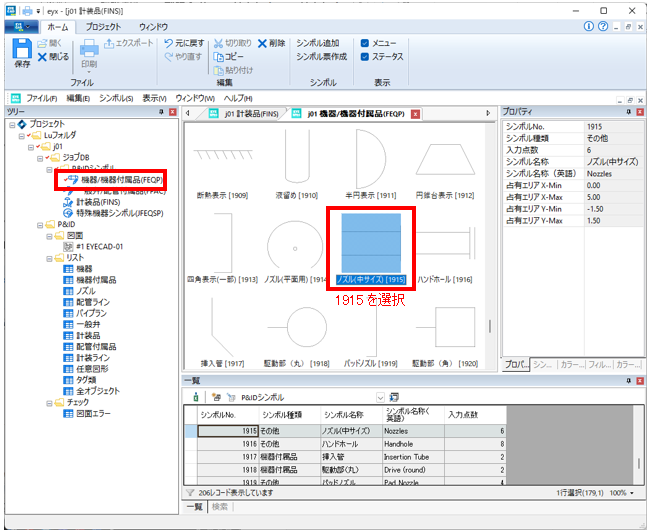The image size is (652, 532).
Task: Open the information icon at top right
Action: (588, 27)
